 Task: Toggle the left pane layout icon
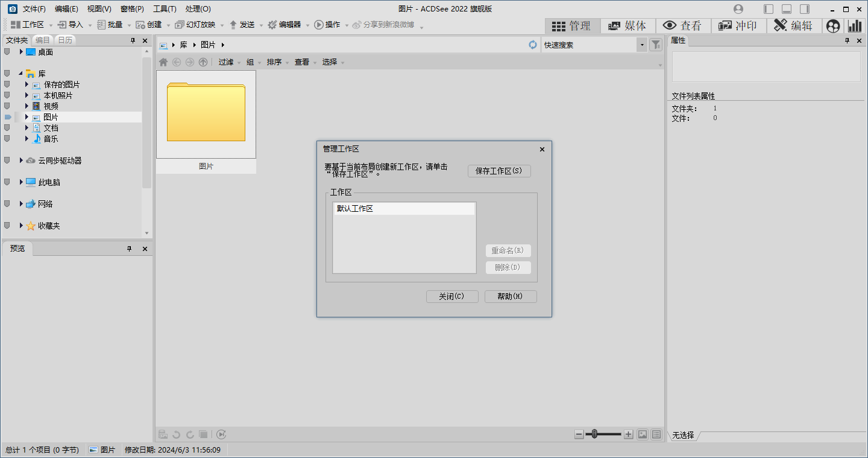[769, 9]
